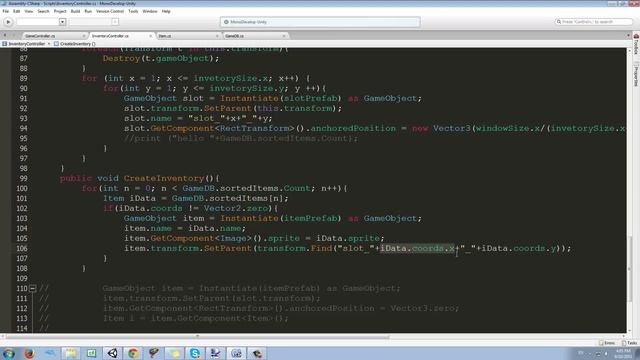Open Skype from the taskbar
Viewport: 640px width, 360px height.
[x=195, y=353]
